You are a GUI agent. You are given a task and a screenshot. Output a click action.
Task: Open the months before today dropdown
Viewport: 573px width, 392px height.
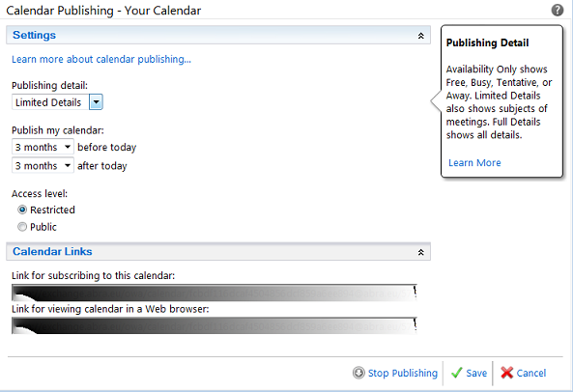[43, 147]
